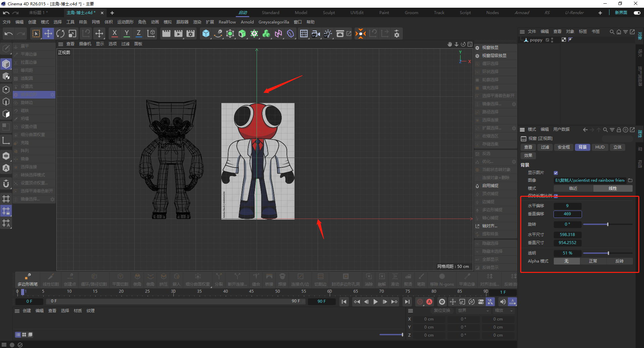Open Render Settings clapperboard with gear
The image size is (644, 348).
pyautogui.click(x=191, y=34)
